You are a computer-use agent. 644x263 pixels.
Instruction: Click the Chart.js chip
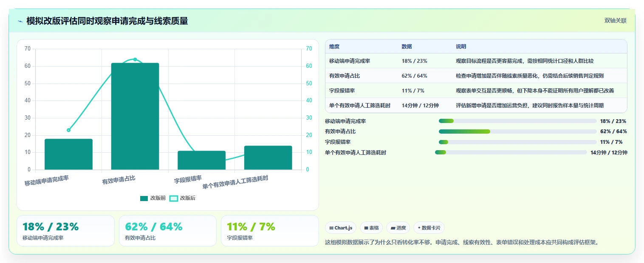341,228
